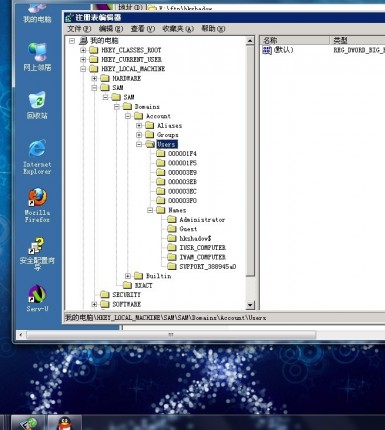Open the 收藏夹(A) menu

coord(178,29)
